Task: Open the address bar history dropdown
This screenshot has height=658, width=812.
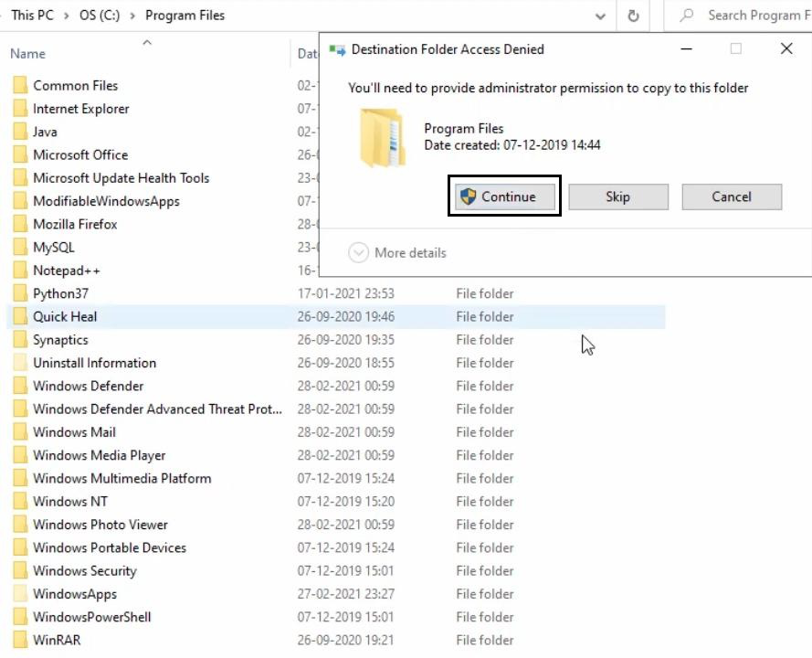Action: pyautogui.click(x=600, y=16)
